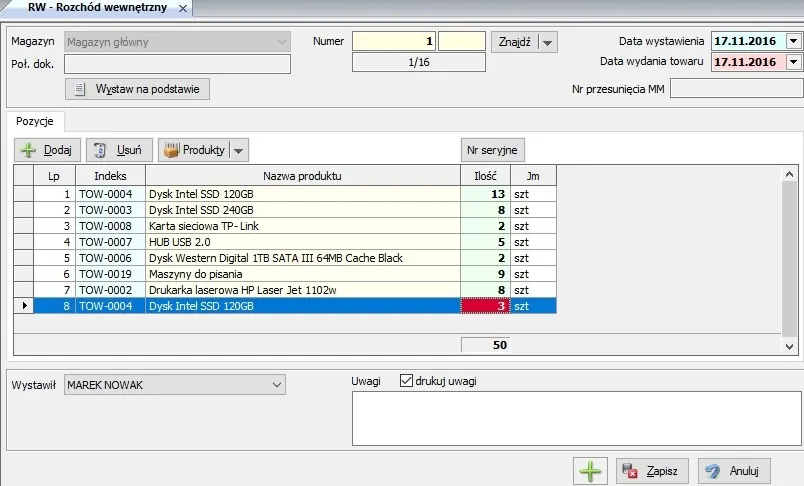Click the row selector arrow of row 8
Image resolution: width=804 pixels, height=486 pixels.
24,306
